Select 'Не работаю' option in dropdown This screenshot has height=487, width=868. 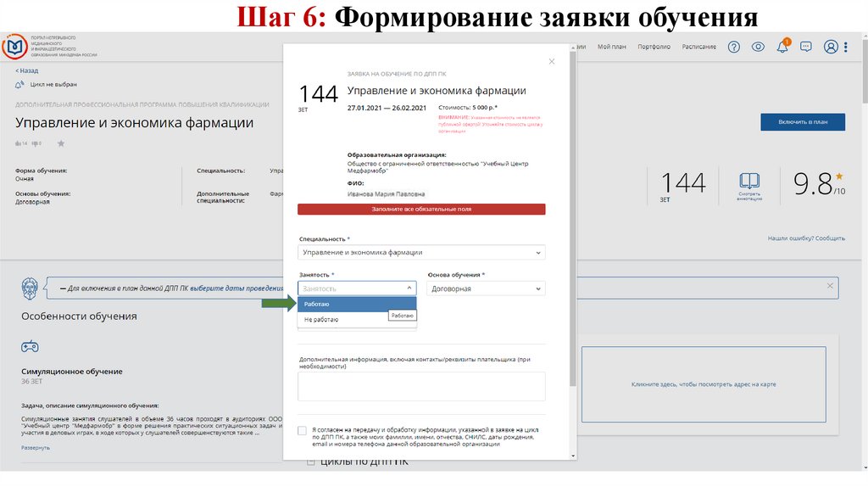click(x=357, y=320)
